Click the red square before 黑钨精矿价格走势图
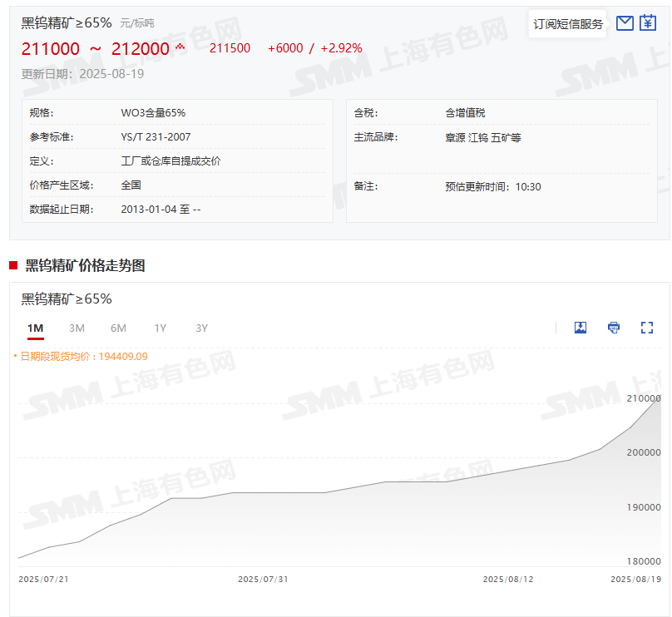Viewport: 672px width, 617px height. [x=13, y=265]
